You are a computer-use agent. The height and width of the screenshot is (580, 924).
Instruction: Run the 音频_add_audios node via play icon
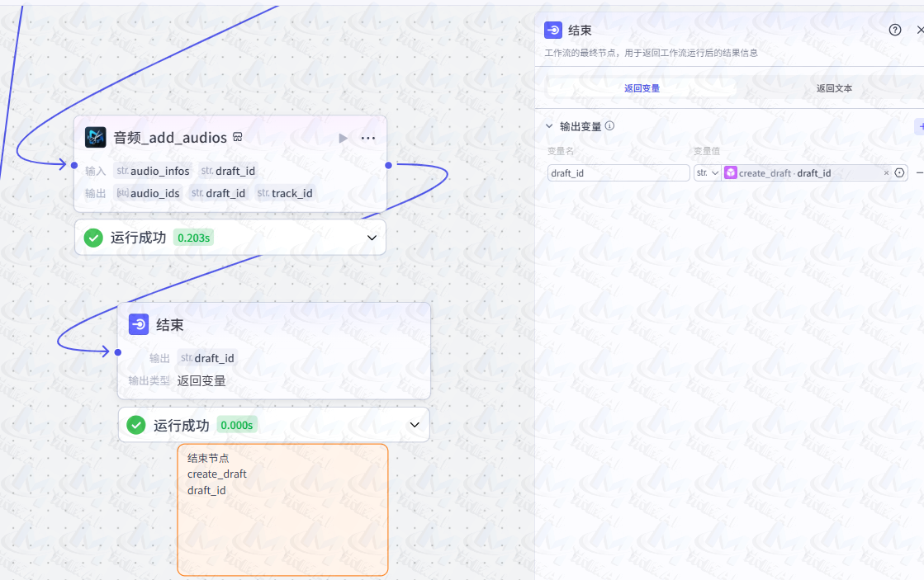[343, 138]
